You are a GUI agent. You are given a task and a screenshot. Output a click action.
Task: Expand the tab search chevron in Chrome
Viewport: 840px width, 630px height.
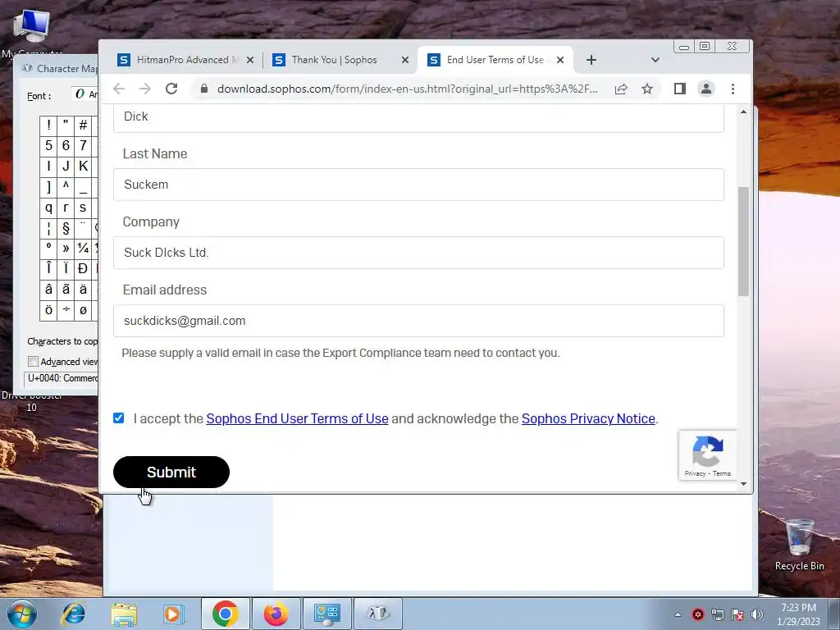(655, 60)
